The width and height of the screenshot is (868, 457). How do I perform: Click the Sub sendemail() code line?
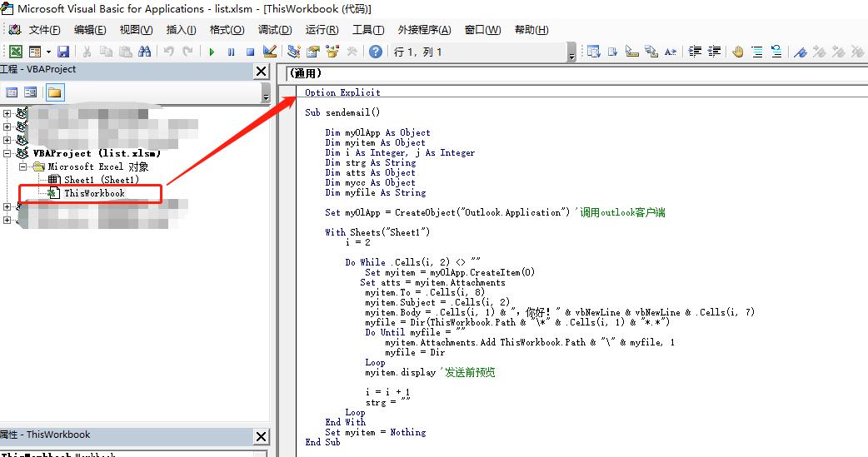click(342, 112)
